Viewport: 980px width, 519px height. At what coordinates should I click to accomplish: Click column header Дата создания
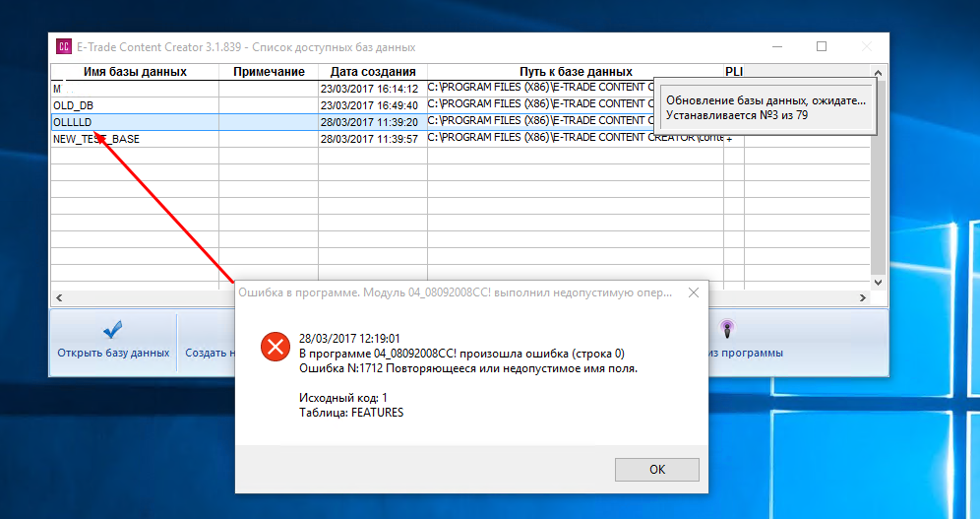tap(373, 72)
